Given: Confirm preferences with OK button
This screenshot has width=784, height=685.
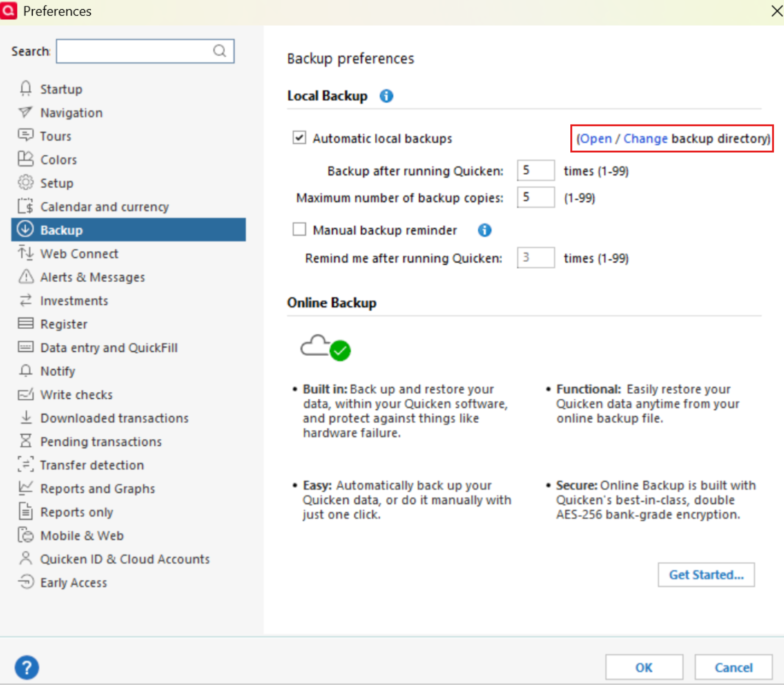Looking at the screenshot, I should [644, 667].
